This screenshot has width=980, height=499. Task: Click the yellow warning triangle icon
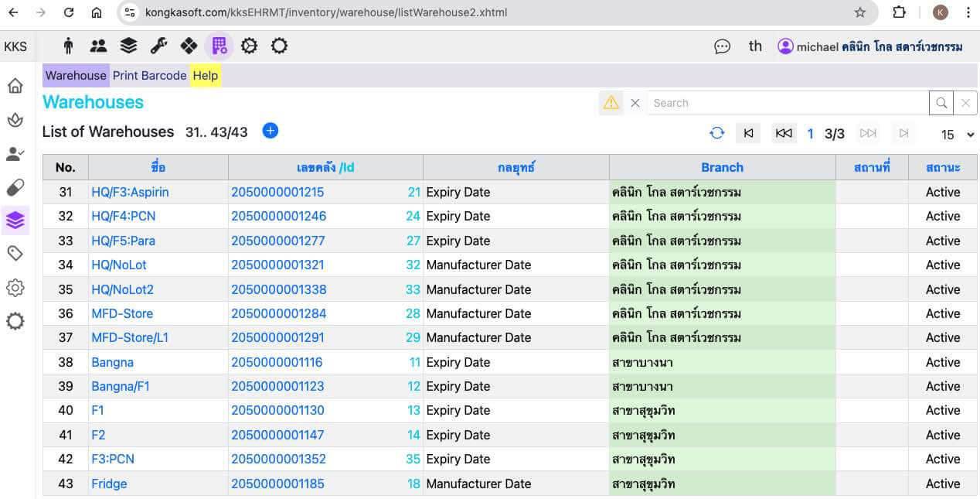tap(611, 103)
